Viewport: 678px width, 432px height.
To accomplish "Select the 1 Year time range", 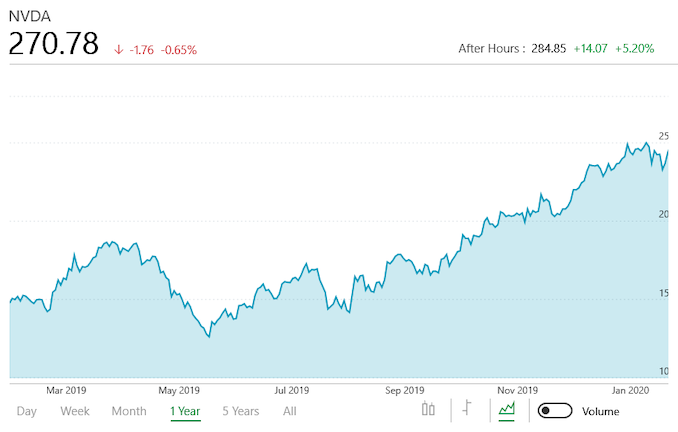I will click(x=185, y=411).
